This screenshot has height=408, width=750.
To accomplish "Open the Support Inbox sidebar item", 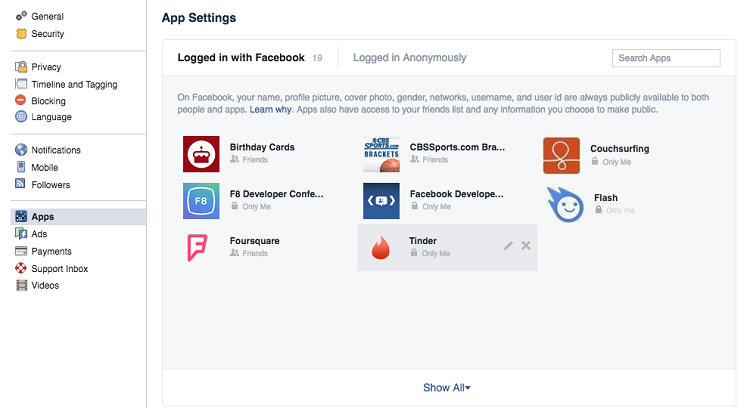I will pyautogui.click(x=59, y=269).
